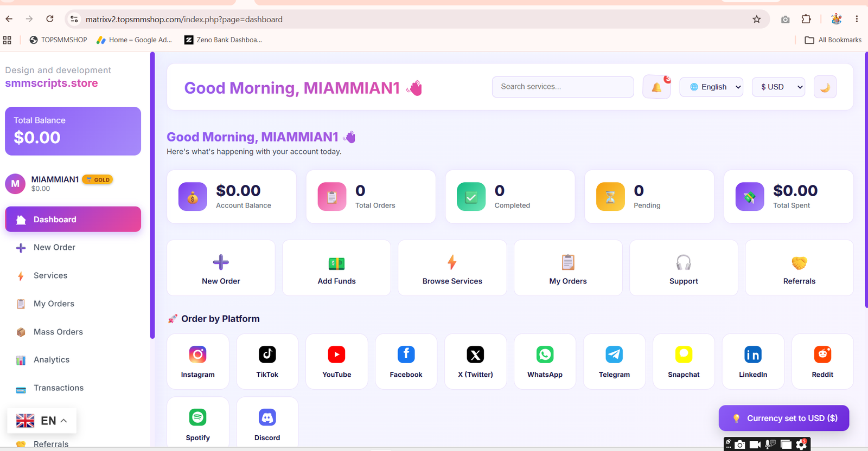The width and height of the screenshot is (868, 451).
Task: Click the browser address bar URL
Action: [184, 20]
